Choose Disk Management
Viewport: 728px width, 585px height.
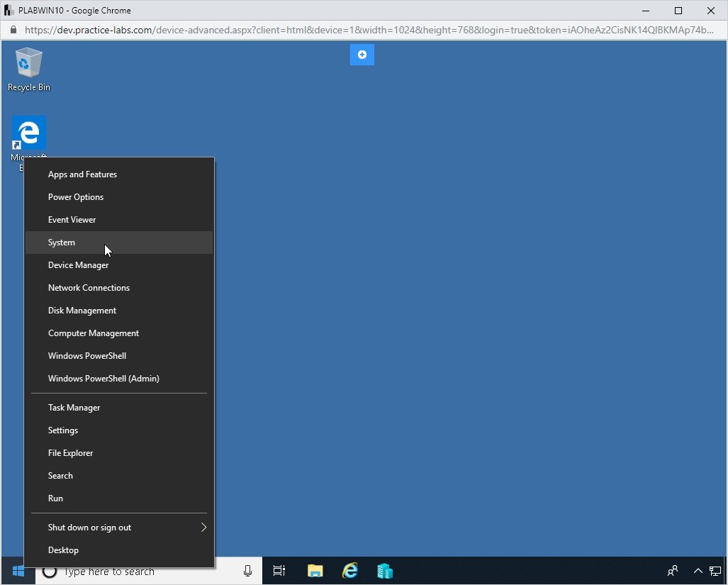[x=119, y=311]
